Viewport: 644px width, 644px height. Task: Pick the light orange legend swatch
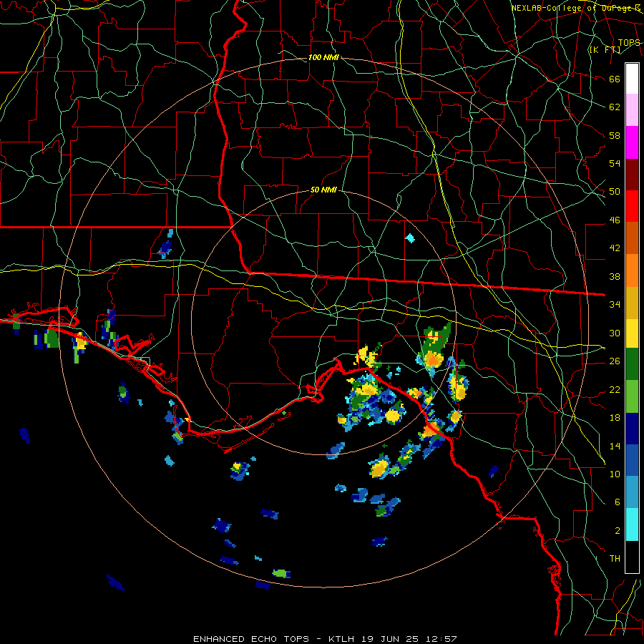[x=632, y=270]
